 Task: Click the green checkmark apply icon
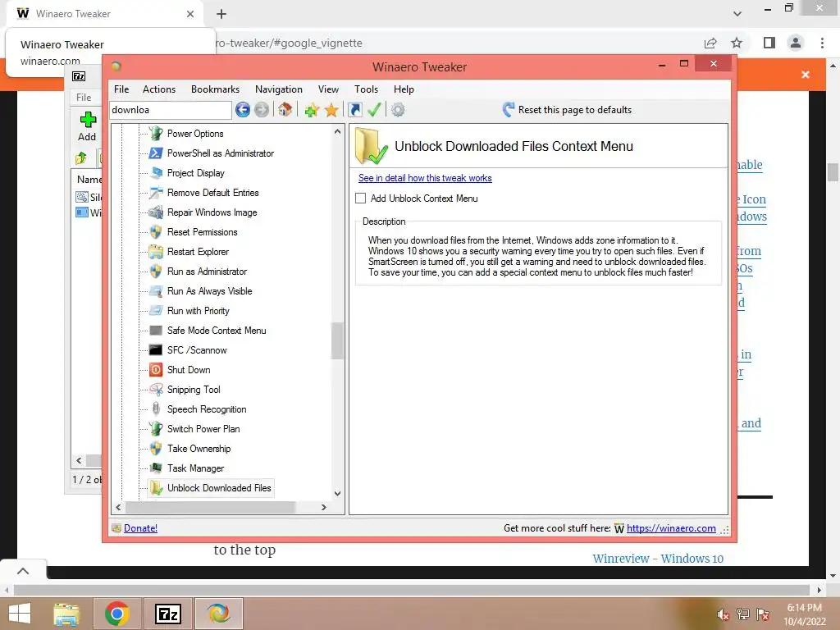tap(374, 110)
